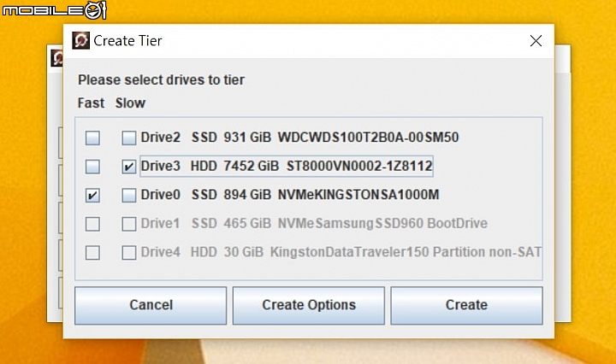Click the Slow column header
616x364 pixels.
tap(130, 103)
